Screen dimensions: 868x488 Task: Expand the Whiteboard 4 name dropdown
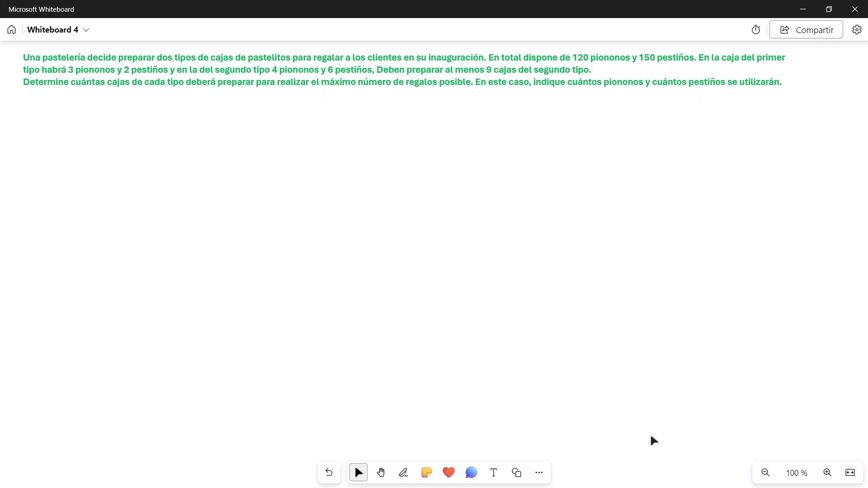point(86,30)
